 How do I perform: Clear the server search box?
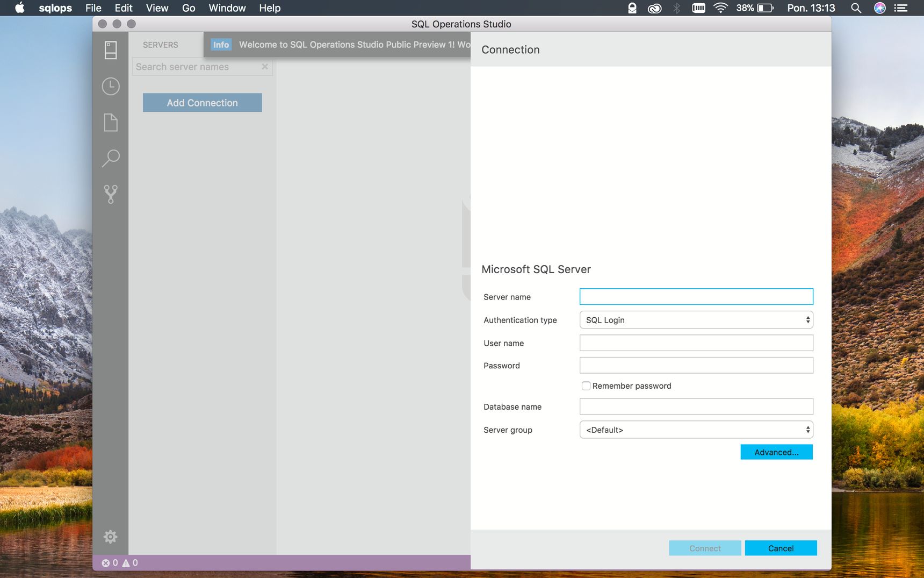tap(265, 67)
